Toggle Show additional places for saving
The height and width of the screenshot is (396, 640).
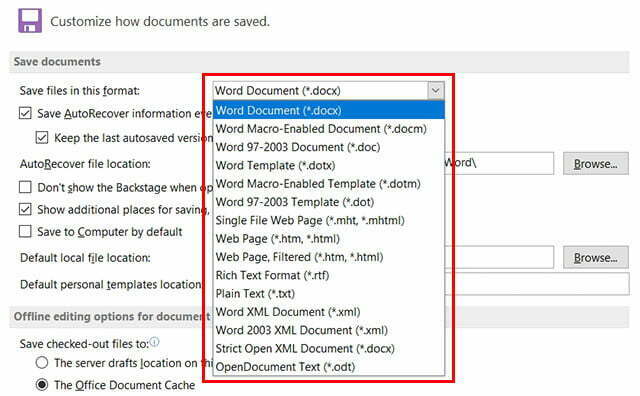coord(25,209)
